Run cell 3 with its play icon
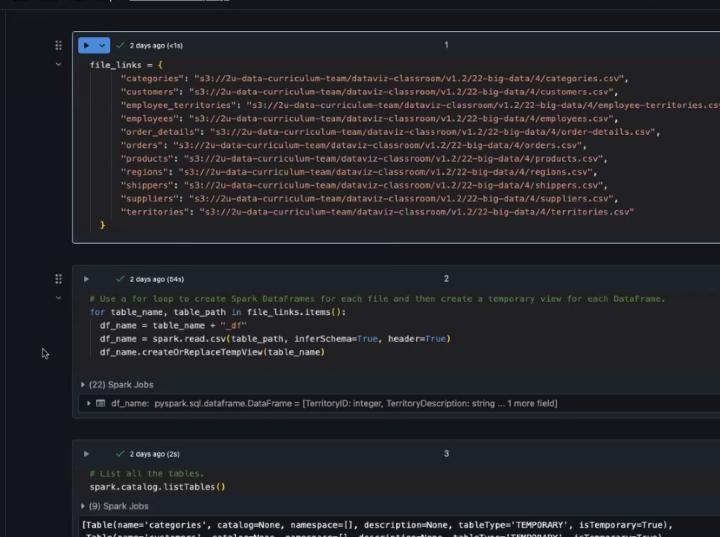 (x=87, y=454)
